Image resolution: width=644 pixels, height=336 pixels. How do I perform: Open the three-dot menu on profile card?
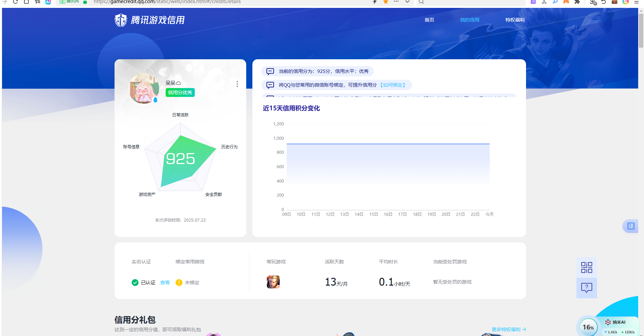coord(237,84)
